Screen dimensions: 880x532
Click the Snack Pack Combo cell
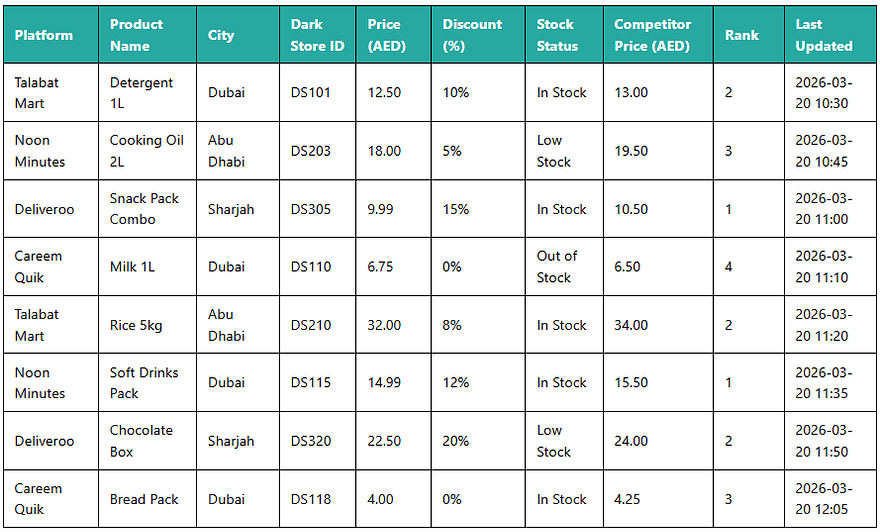coord(148,209)
